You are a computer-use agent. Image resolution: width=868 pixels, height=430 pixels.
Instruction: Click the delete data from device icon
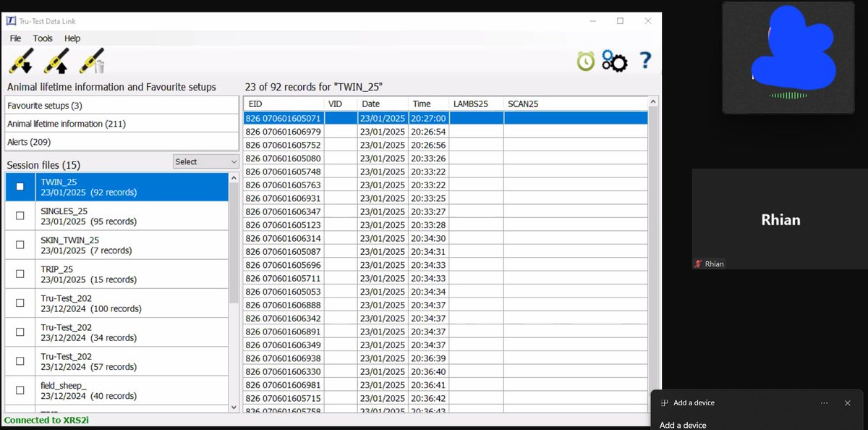pos(92,62)
